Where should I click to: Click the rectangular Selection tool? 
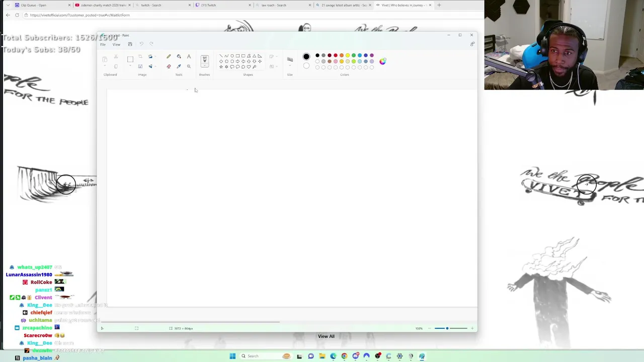(130, 59)
